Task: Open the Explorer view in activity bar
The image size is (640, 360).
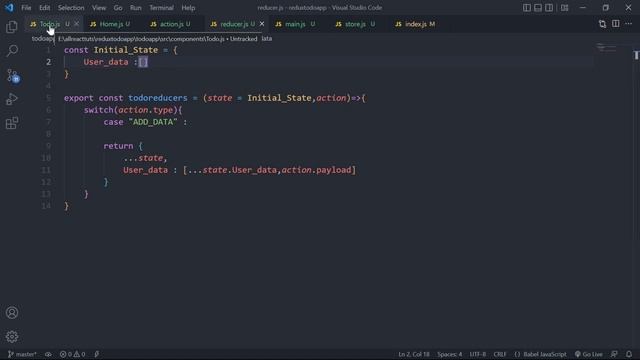Action: [x=12, y=27]
